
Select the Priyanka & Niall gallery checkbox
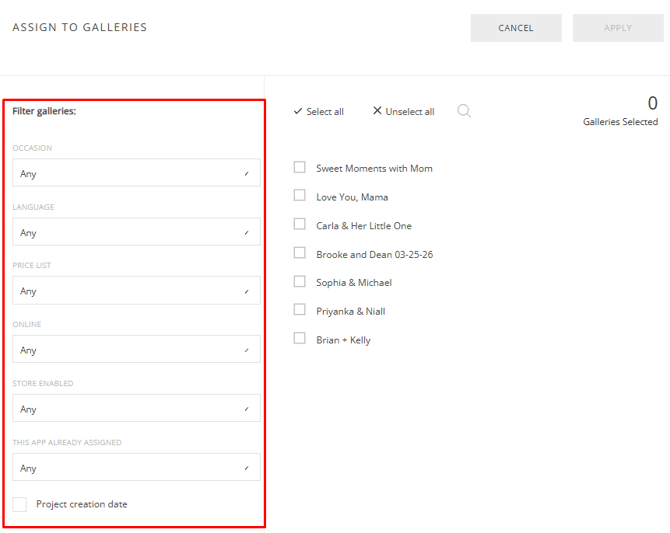299,311
